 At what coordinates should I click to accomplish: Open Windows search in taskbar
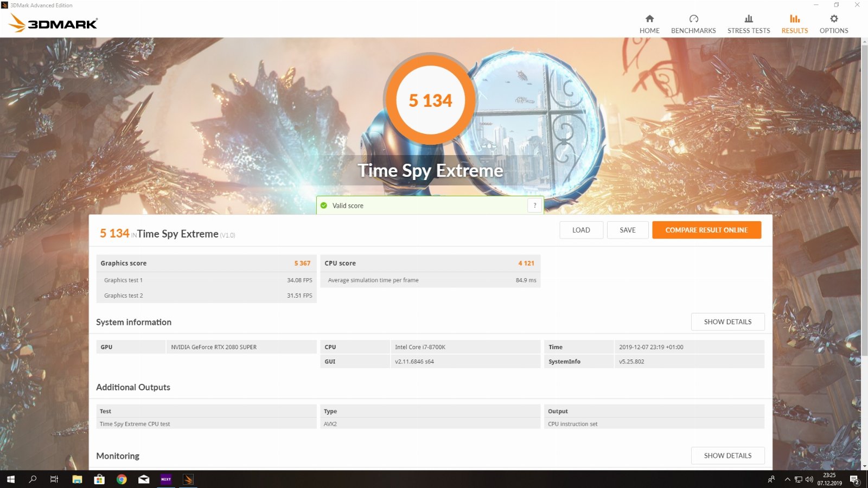33,479
